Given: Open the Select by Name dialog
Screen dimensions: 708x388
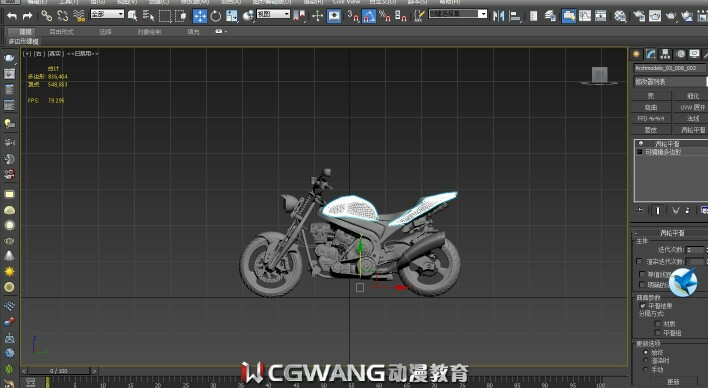Looking at the screenshot, I should pyautogui.click(x=148, y=16).
